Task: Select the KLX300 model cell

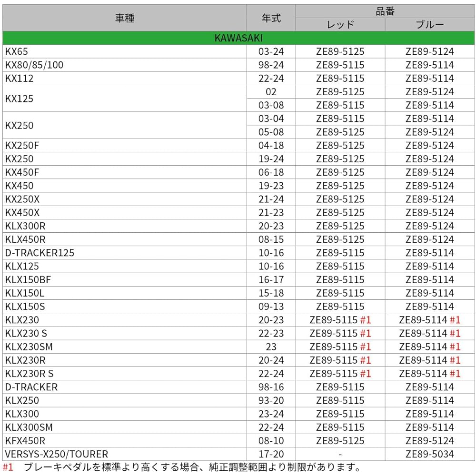Action: (x=124, y=414)
